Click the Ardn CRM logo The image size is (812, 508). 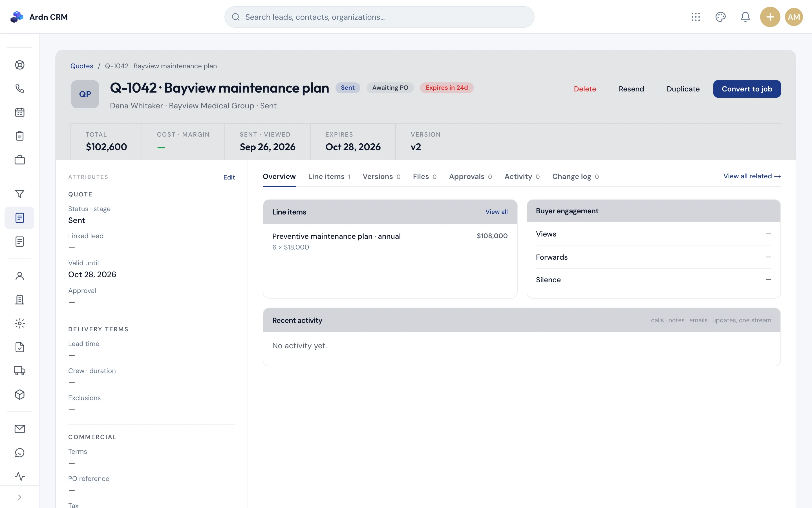(39, 17)
